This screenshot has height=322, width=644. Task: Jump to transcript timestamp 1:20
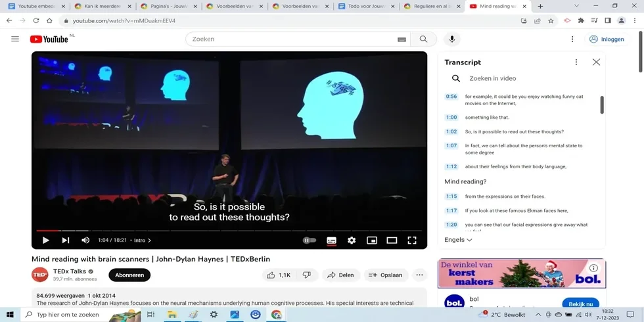pos(451,225)
